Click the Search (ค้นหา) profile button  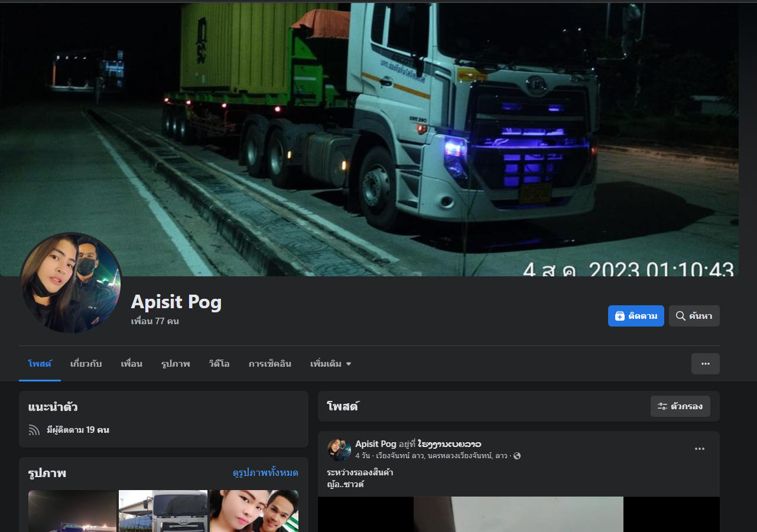[694, 316]
